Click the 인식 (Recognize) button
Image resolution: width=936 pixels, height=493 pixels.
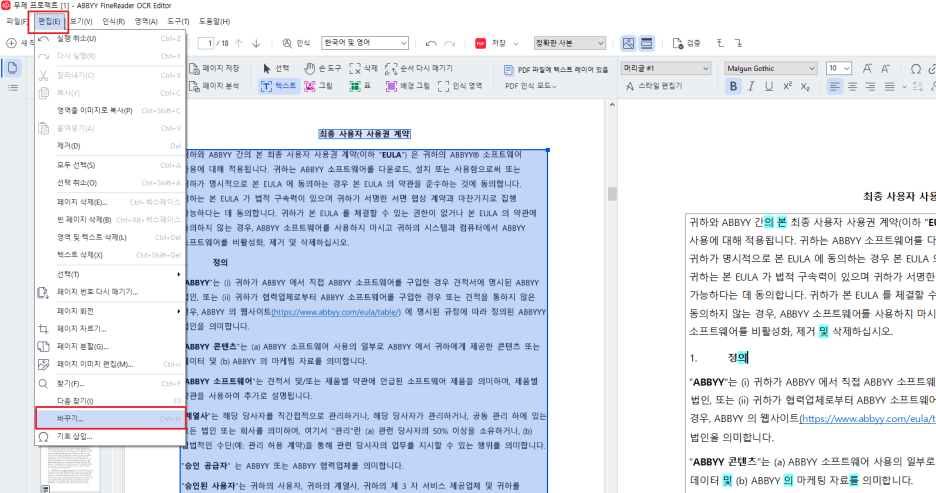(297, 44)
